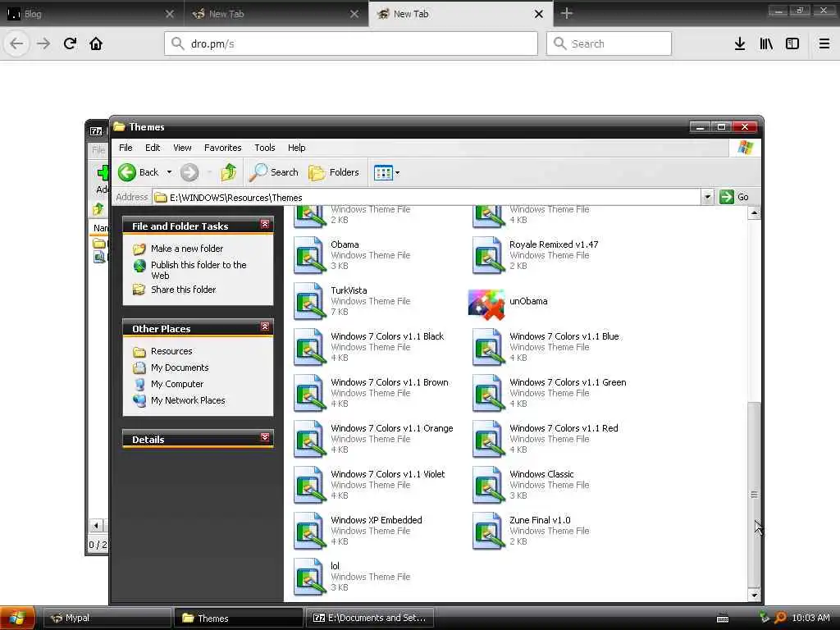Screen dimensions: 840x630
Task: Open the Help menu
Action: coord(296,148)
